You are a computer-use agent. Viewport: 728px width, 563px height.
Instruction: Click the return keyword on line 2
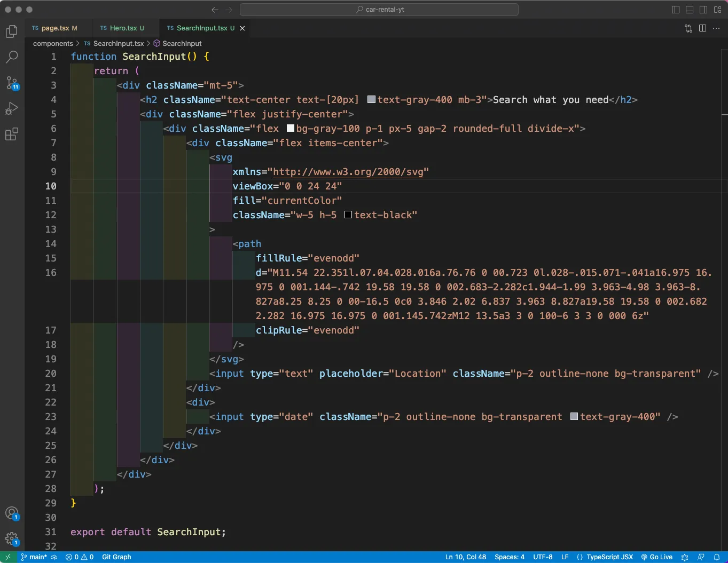(x=111, y=71)
